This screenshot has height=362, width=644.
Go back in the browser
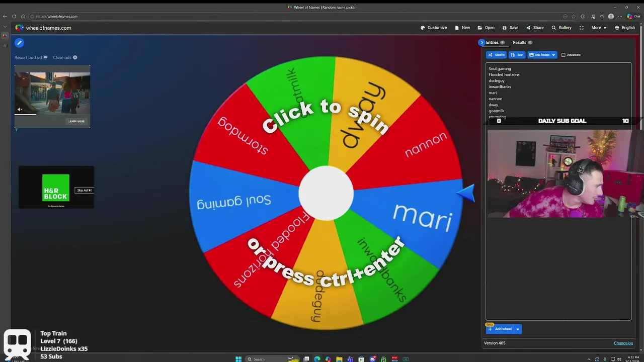[5, 17]
